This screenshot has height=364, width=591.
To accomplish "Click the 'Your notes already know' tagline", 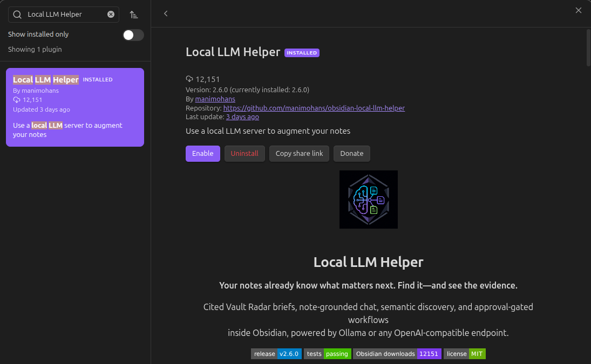I will pos(368,285).
